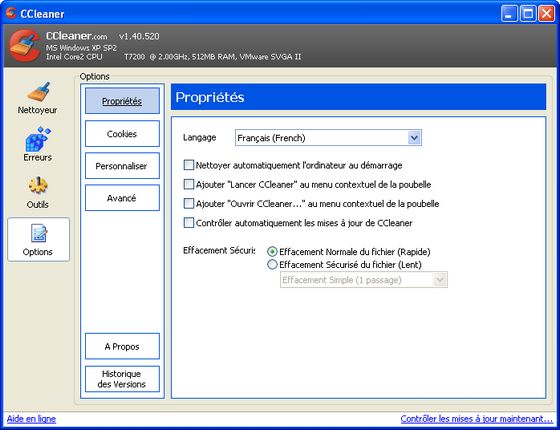Viewport: 560px width, 430px height.
Task: Check Ajouter "Lancer CCleaner" au menu contextuel
Action: [188, 184]
